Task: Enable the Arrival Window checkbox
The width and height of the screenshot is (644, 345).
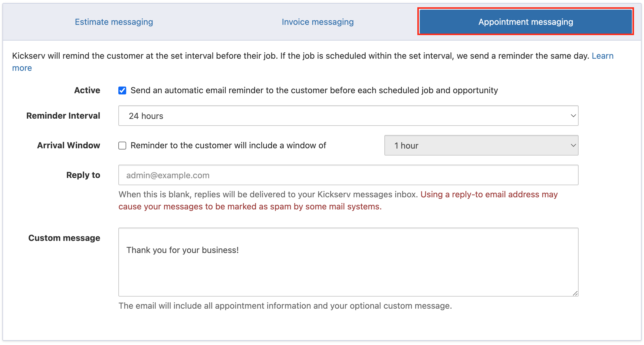Action: pyautogui.click(x=122, y=146)
